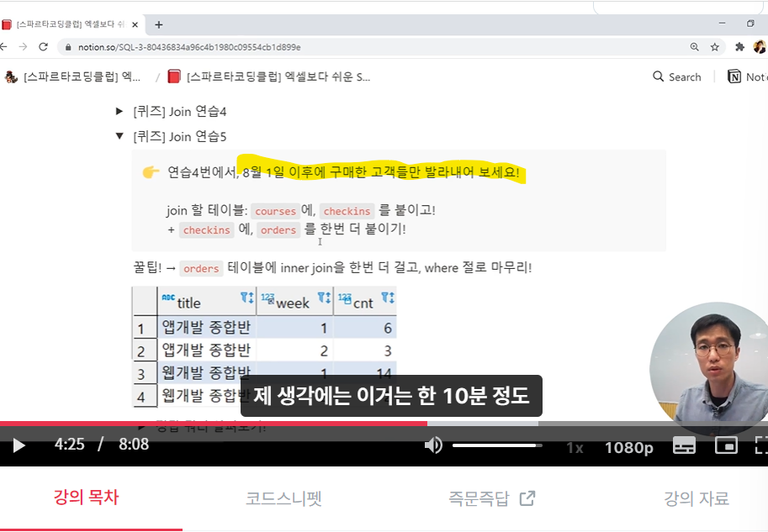768x532 pixels.
Task: Click the cnt column header
Action: point(365,302)
